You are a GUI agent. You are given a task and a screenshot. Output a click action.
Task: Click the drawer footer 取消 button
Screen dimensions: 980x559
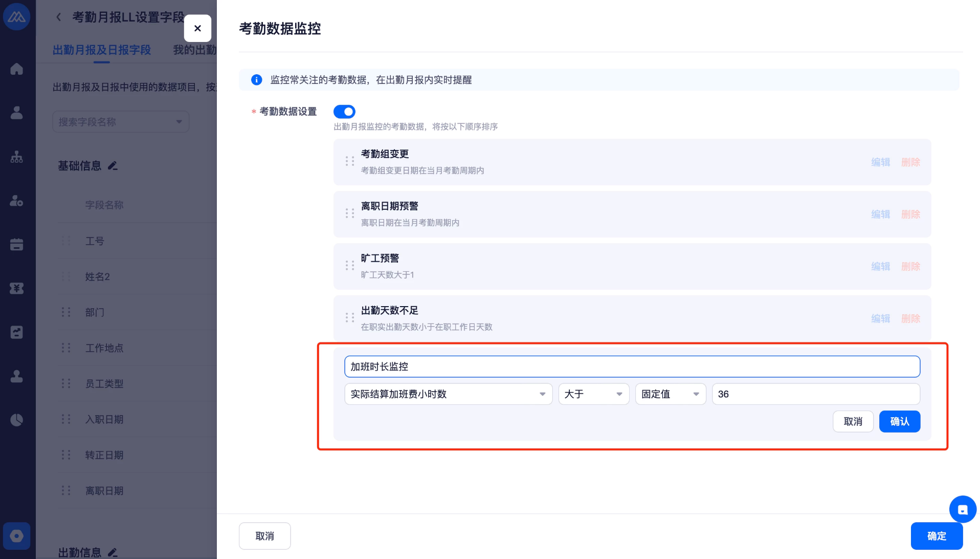tap(265, 536)
